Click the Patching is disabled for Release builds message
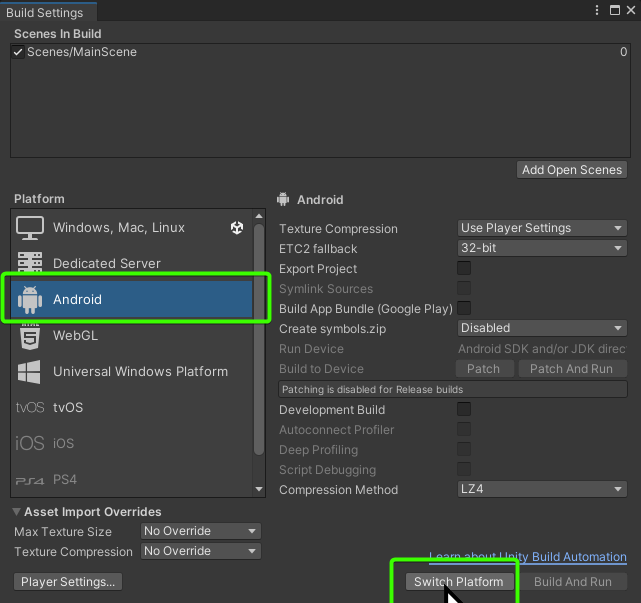The height and width of the screenshot is (603, 641). 453,389
